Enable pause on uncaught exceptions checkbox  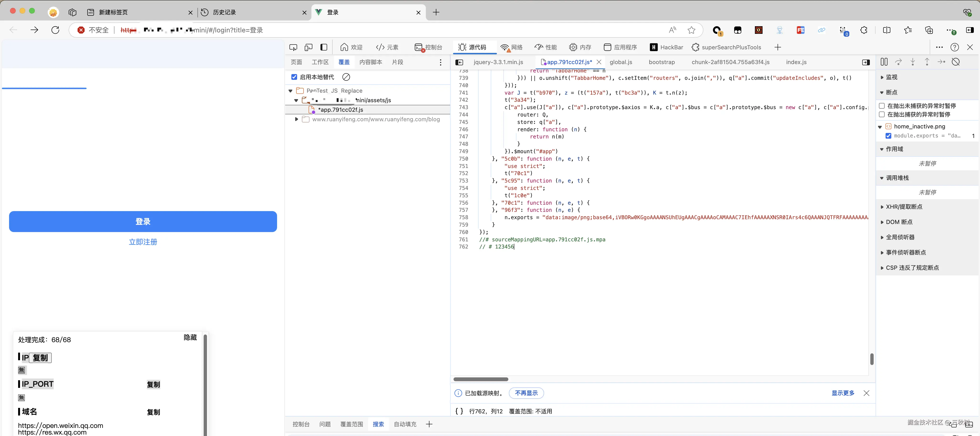point(882,106)
